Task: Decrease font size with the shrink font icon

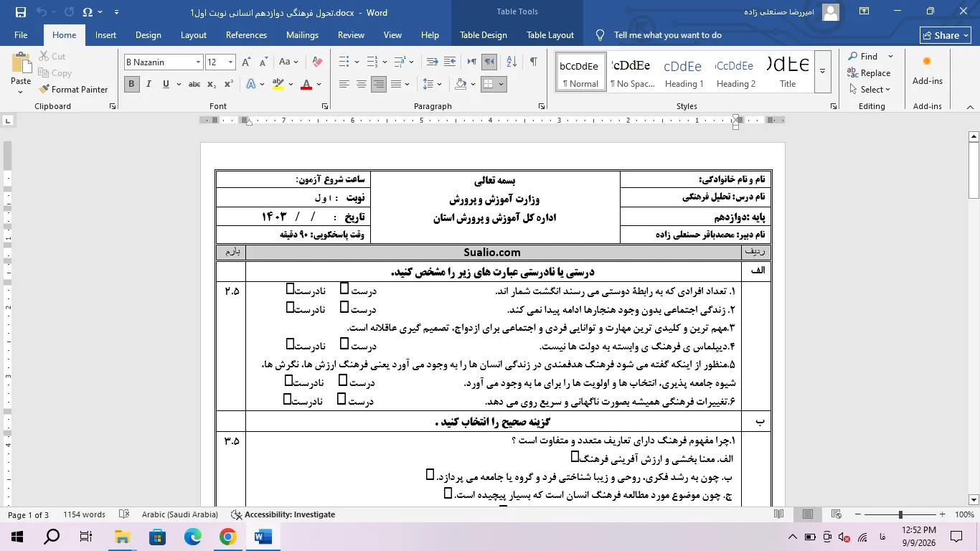Action: (263, 62)
